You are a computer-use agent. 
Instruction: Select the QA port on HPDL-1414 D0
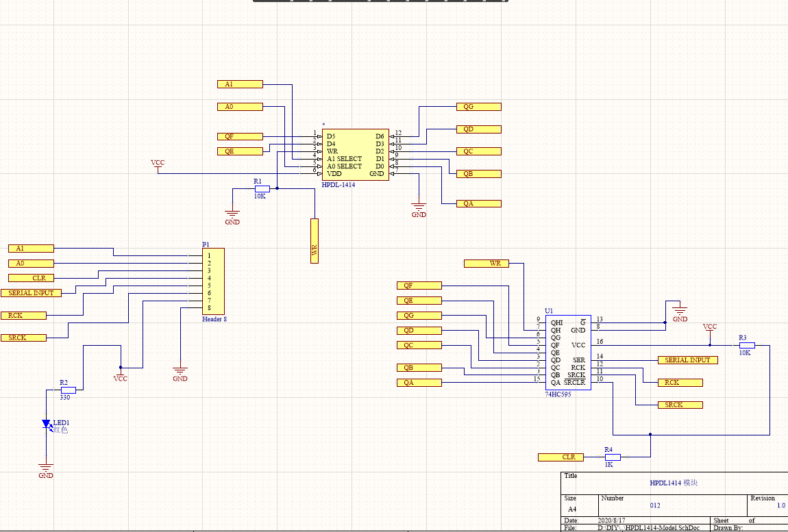pyautogui.click(x=479, y=203)
